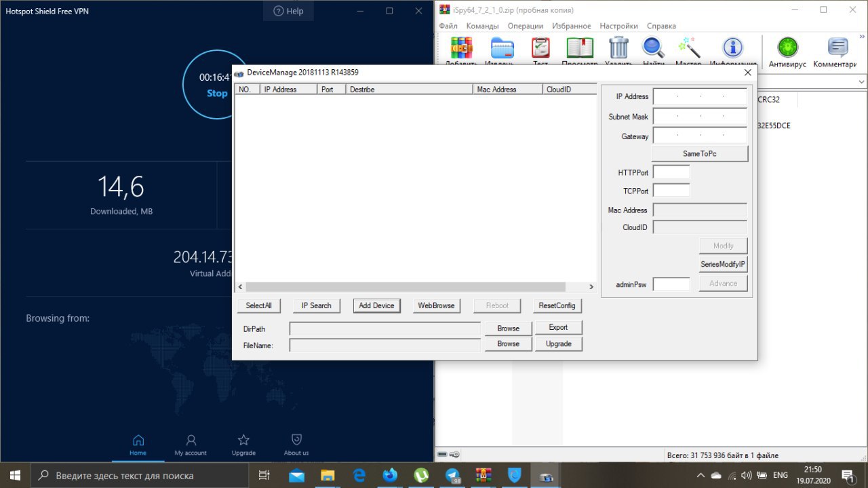This screenshot has width=868, height=488.
Task: Click the Subnet Mask input field
Action: tap(700, 117)
